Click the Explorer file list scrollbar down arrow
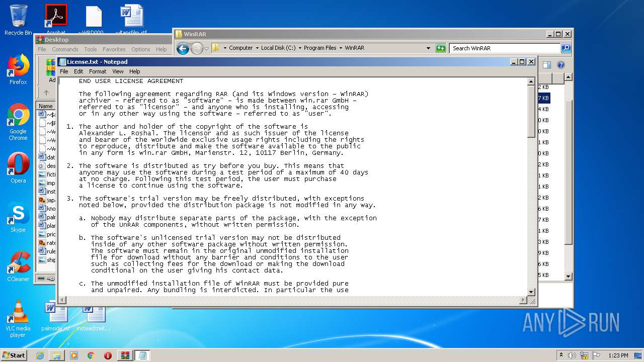This screenshot has height=362, width=644. [x=569, y=276]
